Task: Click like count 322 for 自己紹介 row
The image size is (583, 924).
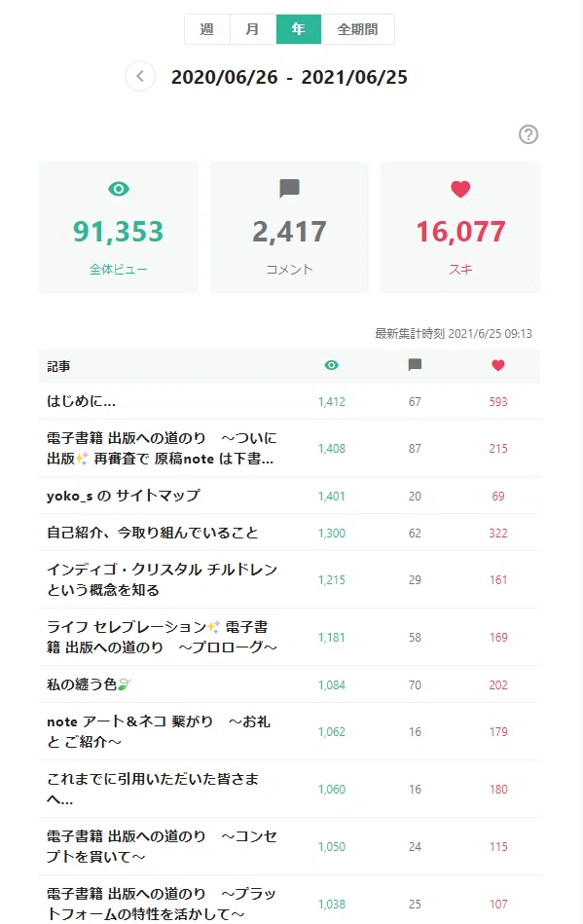Action: (x=498, y=534)
